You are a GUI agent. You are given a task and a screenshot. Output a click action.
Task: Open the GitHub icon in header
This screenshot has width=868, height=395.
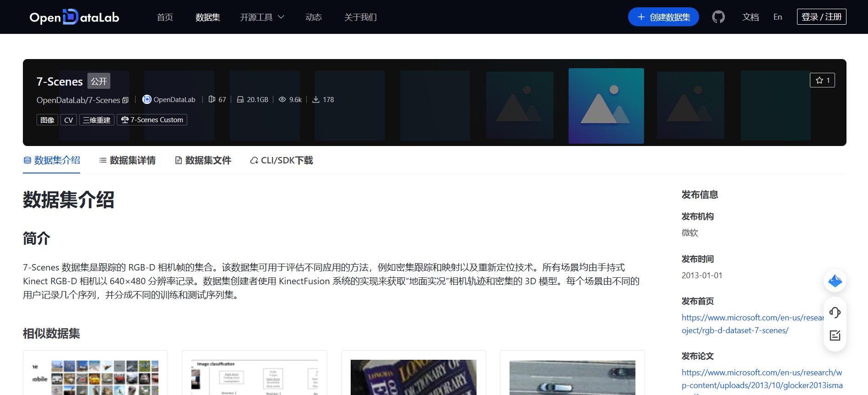tap(718, 17)
